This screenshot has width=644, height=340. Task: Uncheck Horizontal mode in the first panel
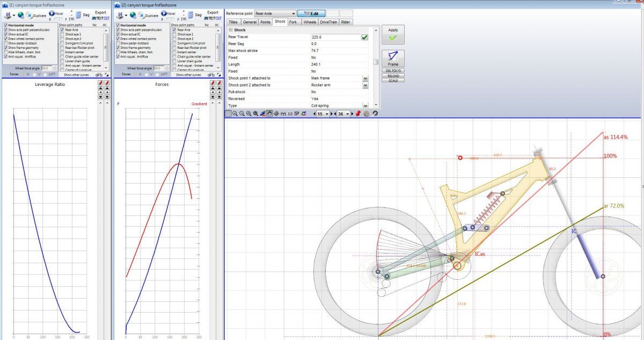[x=6, y=25]
